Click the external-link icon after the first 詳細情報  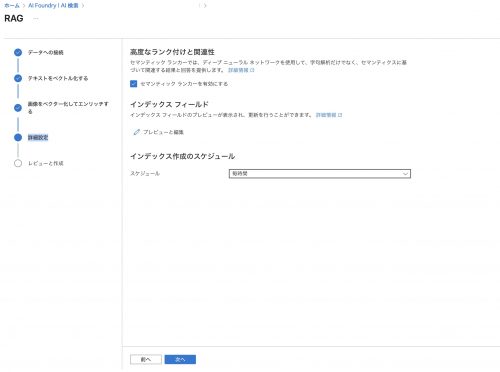[252, 70]
